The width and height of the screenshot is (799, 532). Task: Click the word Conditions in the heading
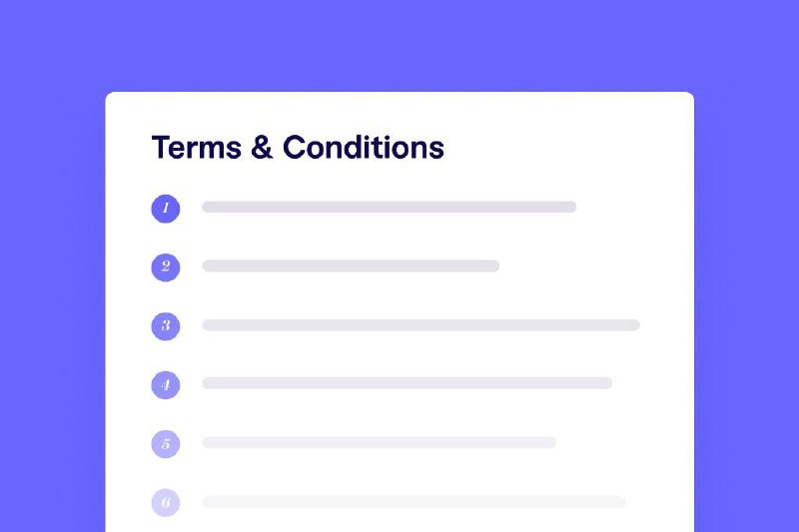pos(364,147)
